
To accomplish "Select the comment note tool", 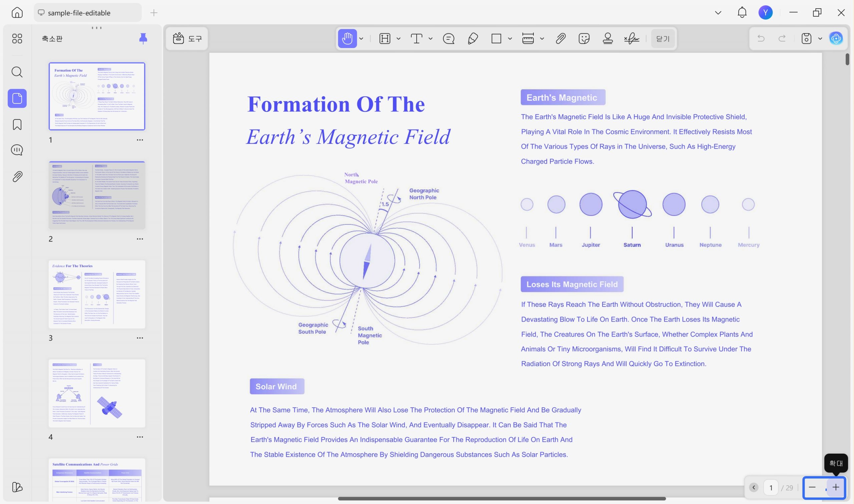I will click(449, 38).
